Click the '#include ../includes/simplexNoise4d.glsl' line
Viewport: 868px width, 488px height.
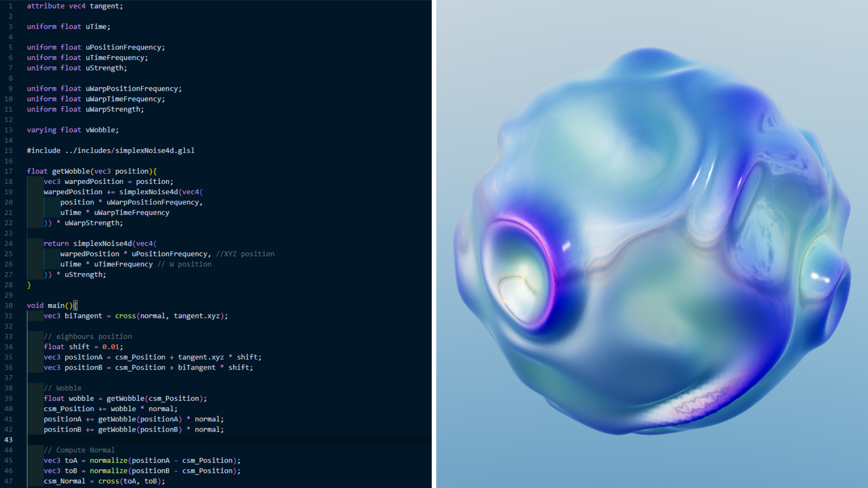click(x=111, y=151)
